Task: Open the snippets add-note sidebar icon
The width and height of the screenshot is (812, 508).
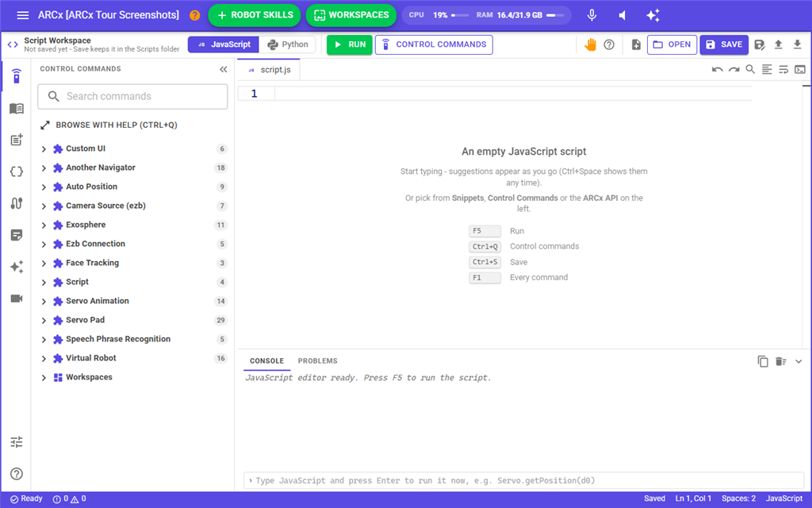Action: [17, 140]
